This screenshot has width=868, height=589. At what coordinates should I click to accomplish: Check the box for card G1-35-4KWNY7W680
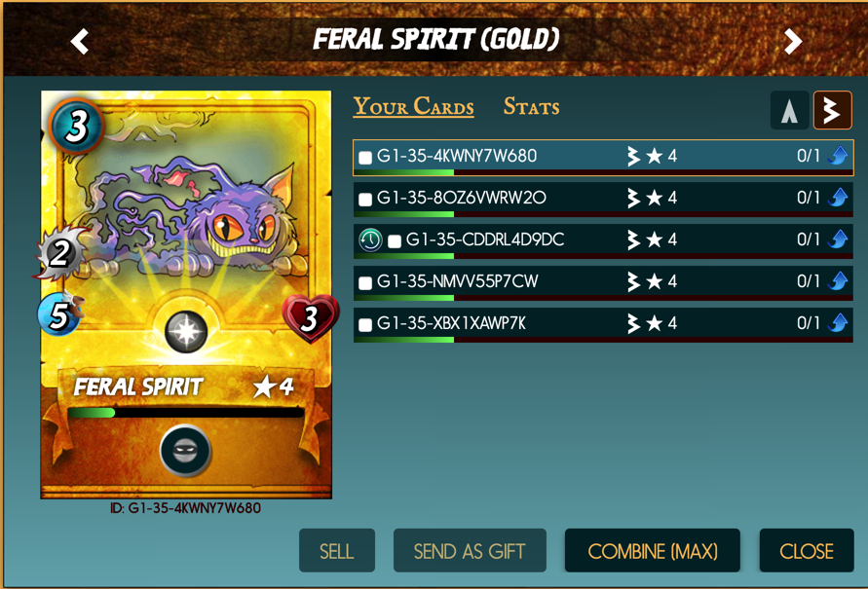coord(365,158)
